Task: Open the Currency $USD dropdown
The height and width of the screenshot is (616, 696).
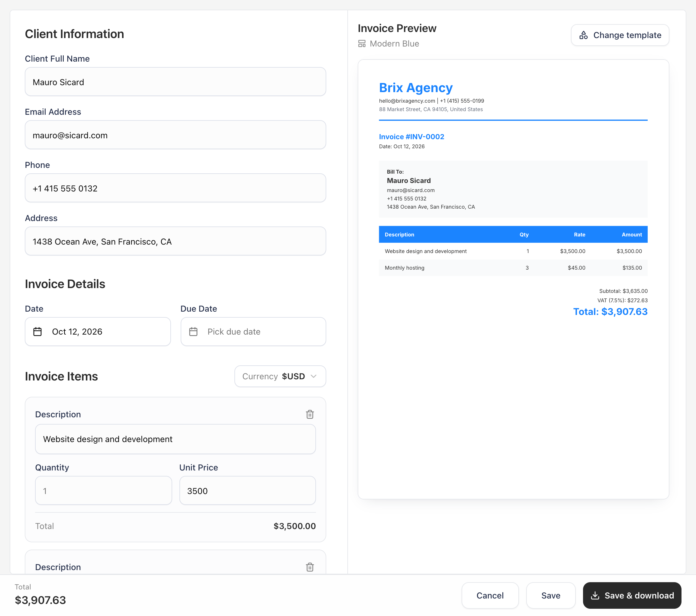Action: tap(280, 376)
